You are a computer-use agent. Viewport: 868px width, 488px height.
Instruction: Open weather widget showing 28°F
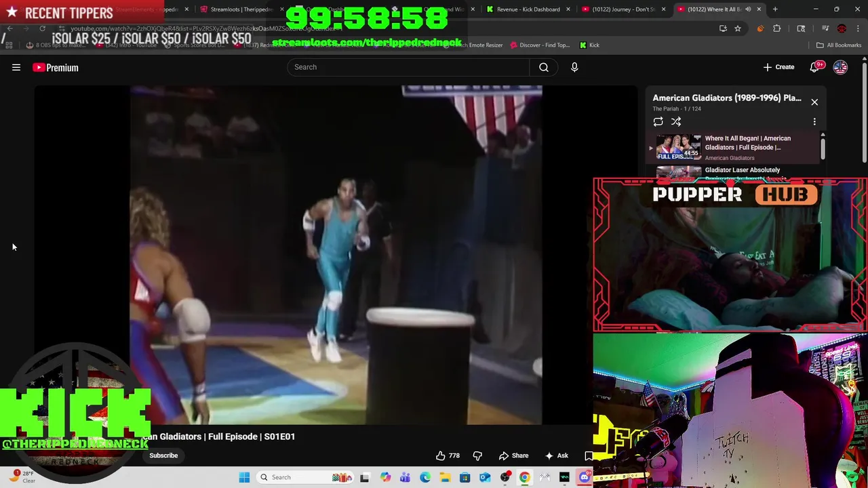pos(22,476)
